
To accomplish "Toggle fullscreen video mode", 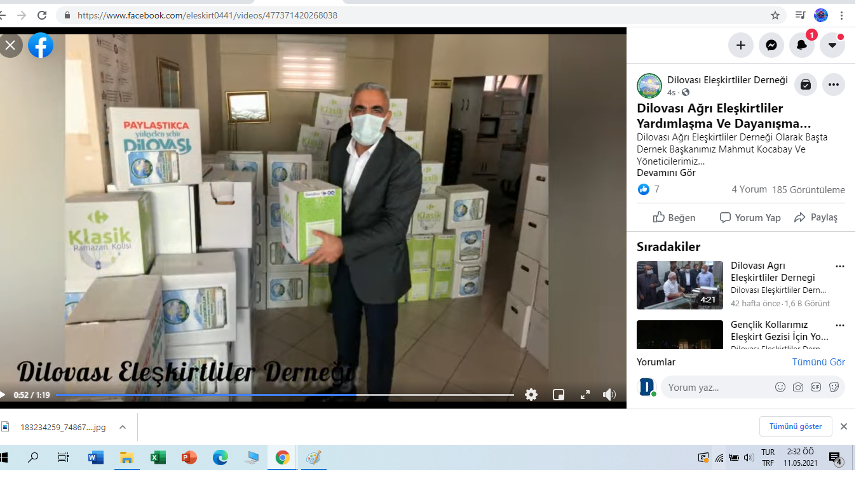I will coord(585,395).
